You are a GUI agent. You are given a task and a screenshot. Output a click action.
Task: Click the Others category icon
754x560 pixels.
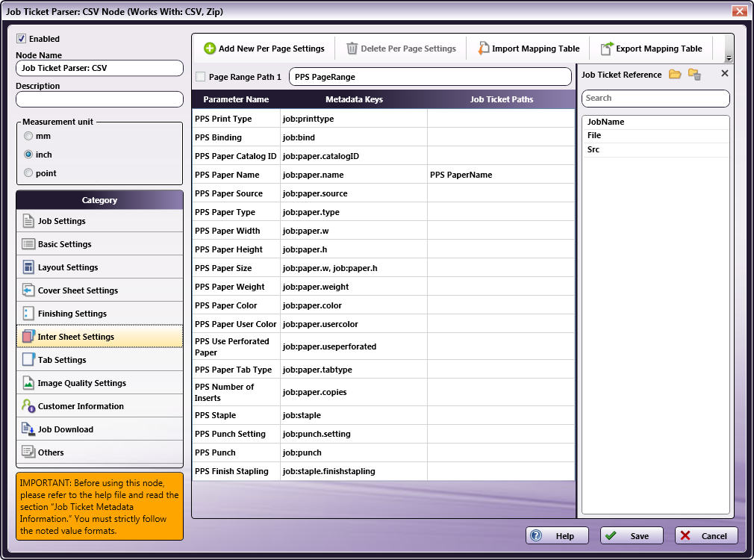tap(28, 452)
